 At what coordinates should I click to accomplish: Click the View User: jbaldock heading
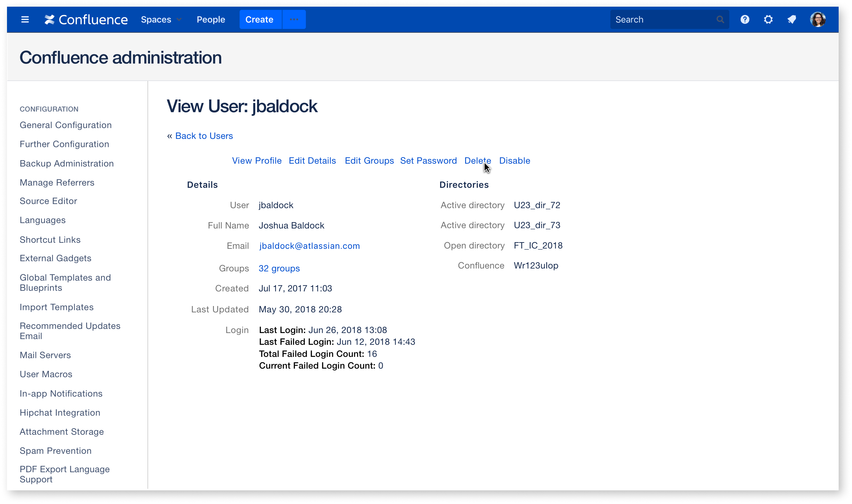[x=242, y=106]
